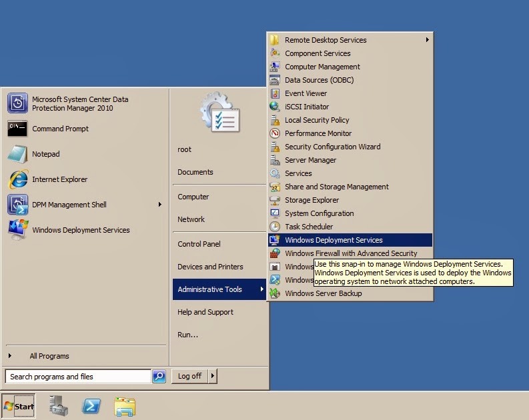Viewport: 529px width, 420px height.
Task: Click the Computer Management icon
Action: [275, 67]
